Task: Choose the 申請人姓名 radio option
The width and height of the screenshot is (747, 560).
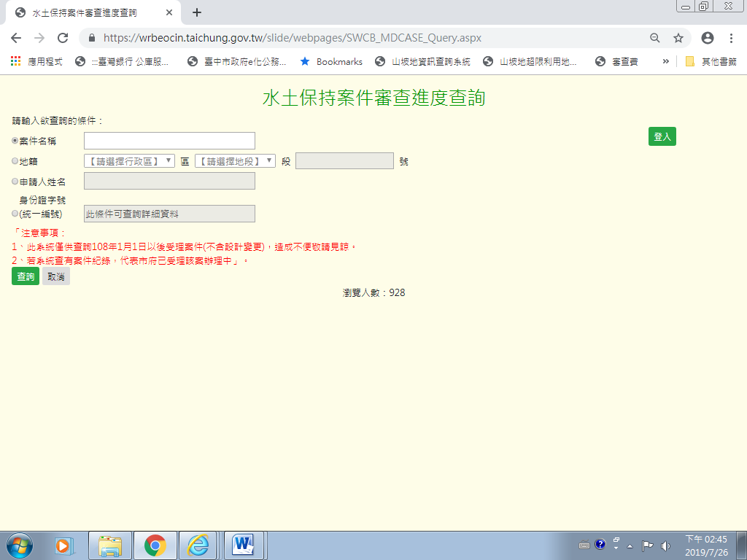Action: click(15, 182)
